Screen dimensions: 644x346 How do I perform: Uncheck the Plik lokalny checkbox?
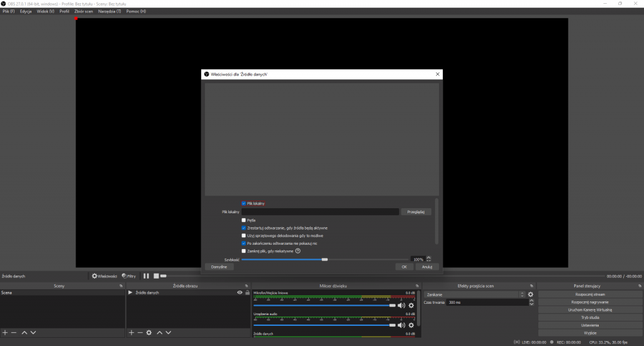click(x=244, y=203)
